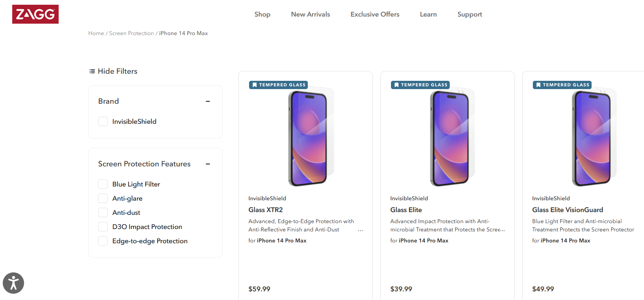Viewport: 644px width, 300px height.
Task: Open the accessibility options widget
Action: pyautogui.click(x=13, y=283)
